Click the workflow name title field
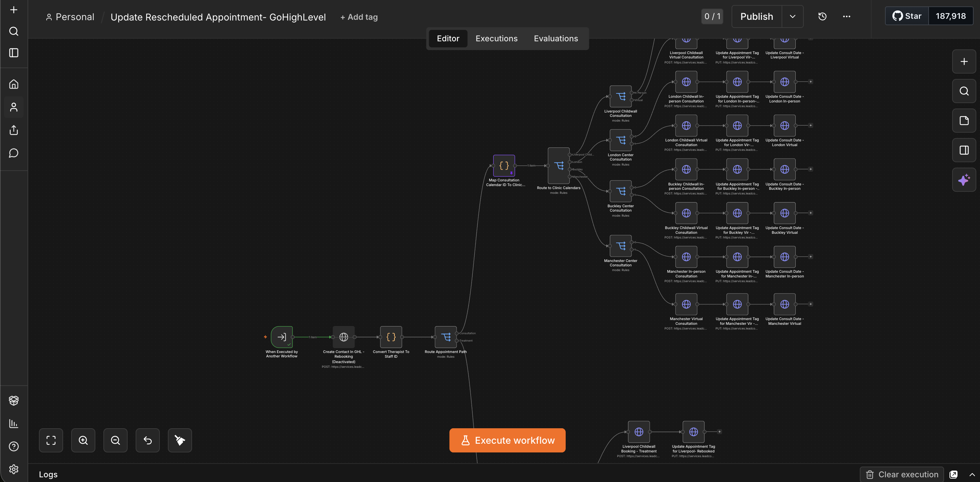The width and height of the screenshot is (980, 482). pos(218,17)
